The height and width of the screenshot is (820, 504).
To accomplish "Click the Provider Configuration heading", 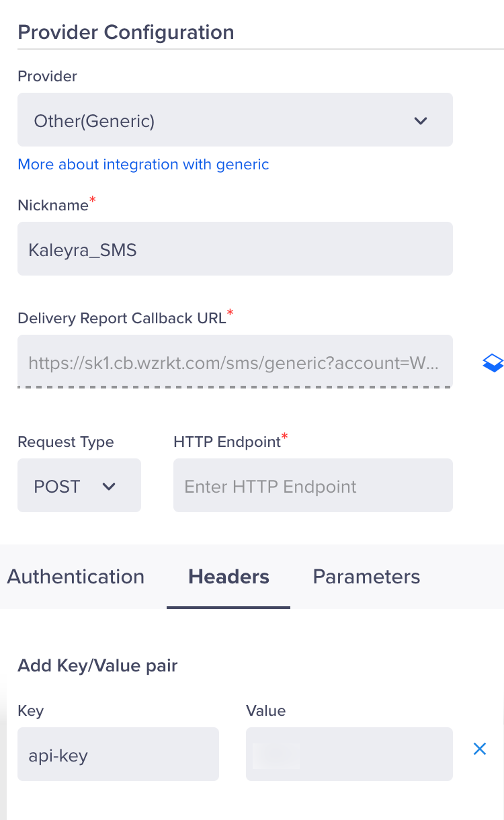I will [x=126, y=32].
